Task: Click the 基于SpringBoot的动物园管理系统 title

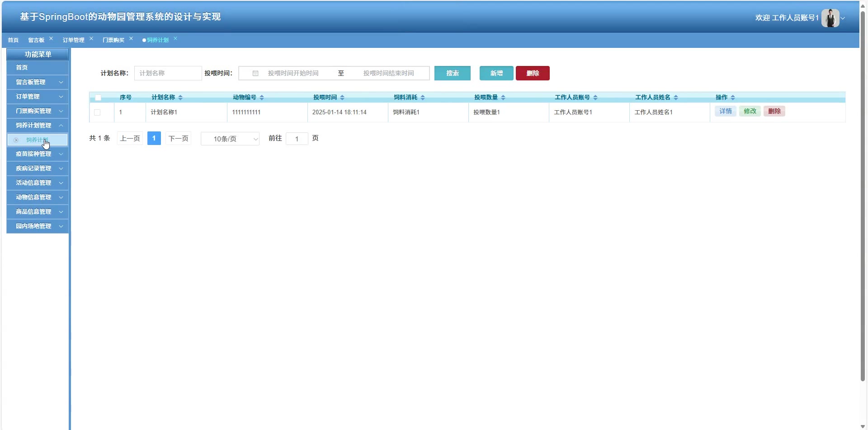Action: pyautogui.click(x=120, y=17)
